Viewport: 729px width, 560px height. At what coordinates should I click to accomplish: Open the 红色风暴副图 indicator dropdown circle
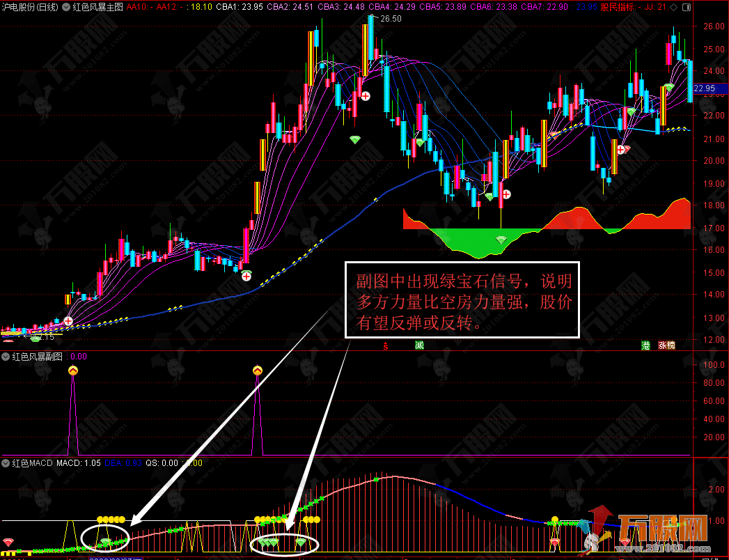(6, 357)
